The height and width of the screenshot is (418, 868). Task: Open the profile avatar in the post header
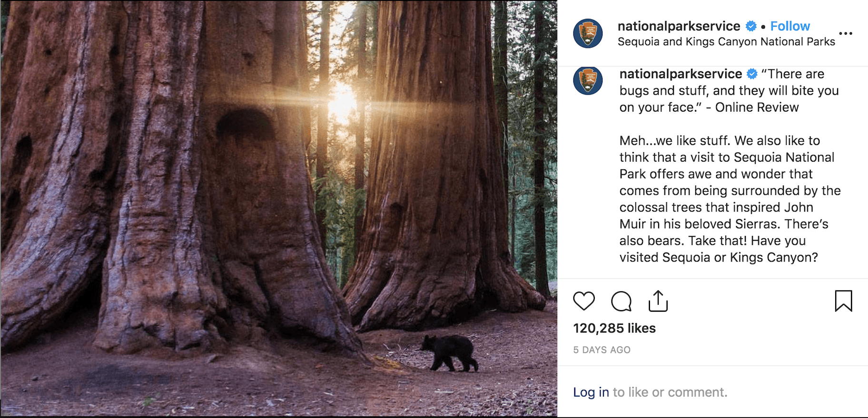(x=588, y=33)
